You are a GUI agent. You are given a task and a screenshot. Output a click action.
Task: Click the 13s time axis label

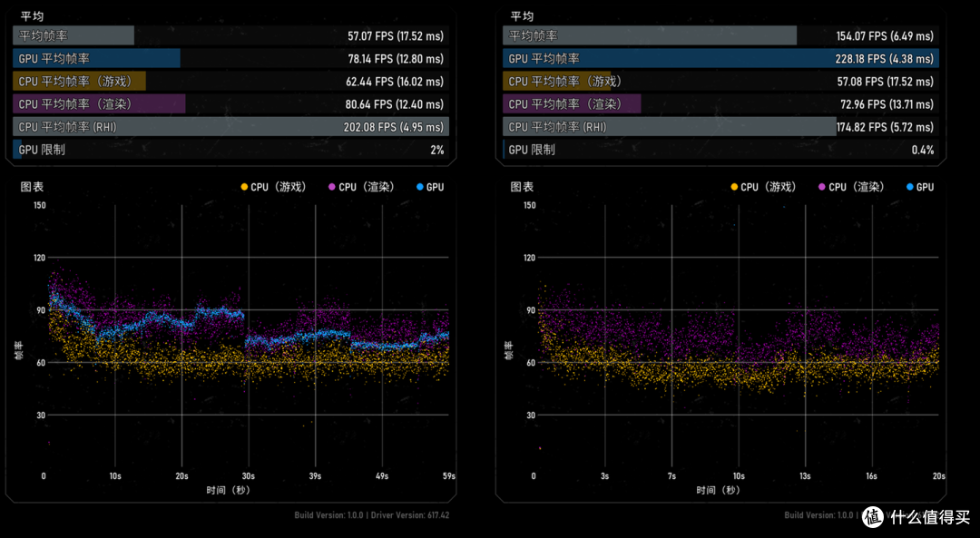[x=805, y=476]
